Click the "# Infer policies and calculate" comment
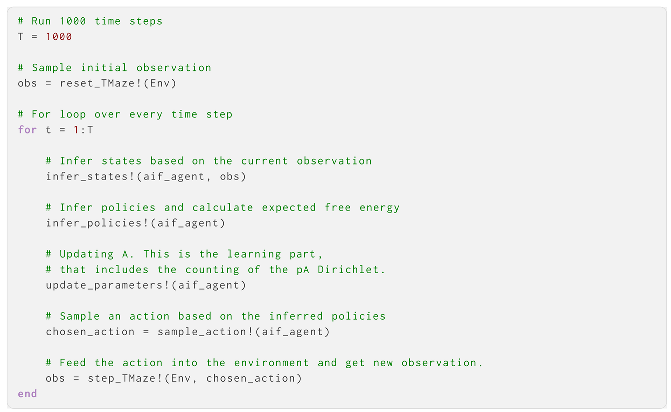The height and width of the screenshot is (412, 671). pyautogui.click(x=222, y=207)
